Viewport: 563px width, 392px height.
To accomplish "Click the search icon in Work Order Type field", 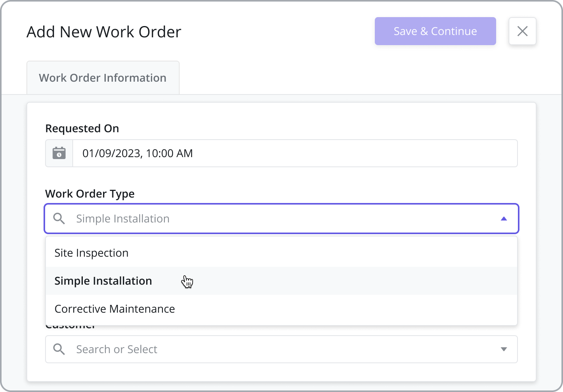I will click(x=59, y=219).
